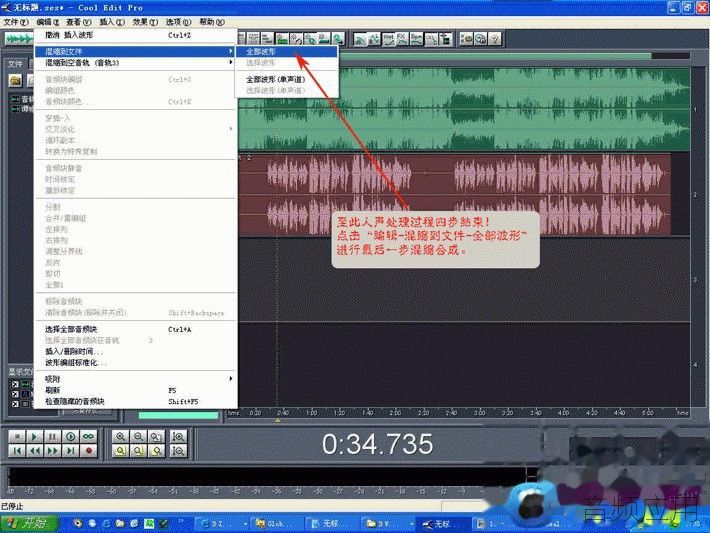Image resolution: width=710 pixels, height=533 pixels.
Task: Select 检查隐藏的音频块 menu entry
Action: [136, 402]
